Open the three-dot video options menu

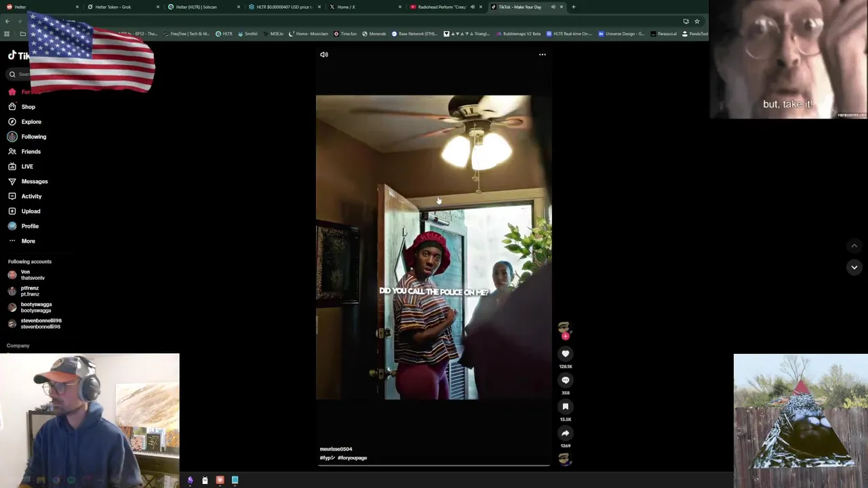pyautogui.click(x=542, y=54)
